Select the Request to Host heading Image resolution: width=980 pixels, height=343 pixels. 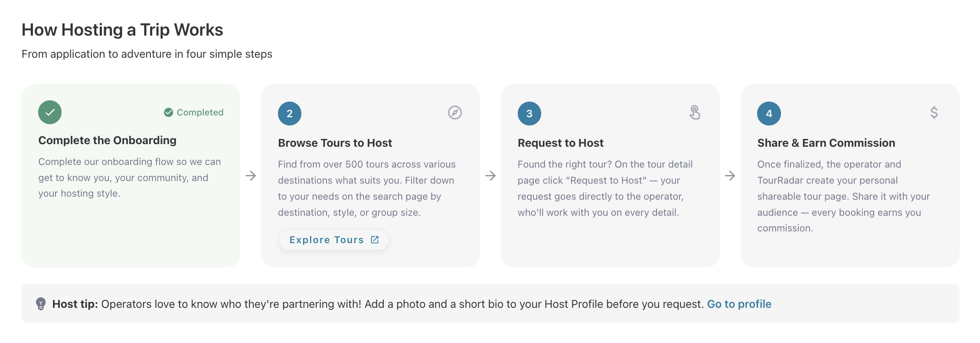click(x=561, y=143)
